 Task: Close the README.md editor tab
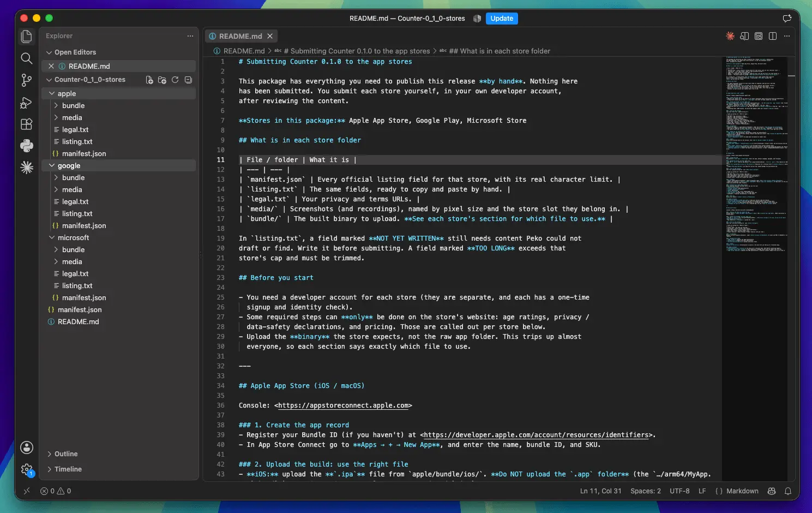click(x=270, y=37)
